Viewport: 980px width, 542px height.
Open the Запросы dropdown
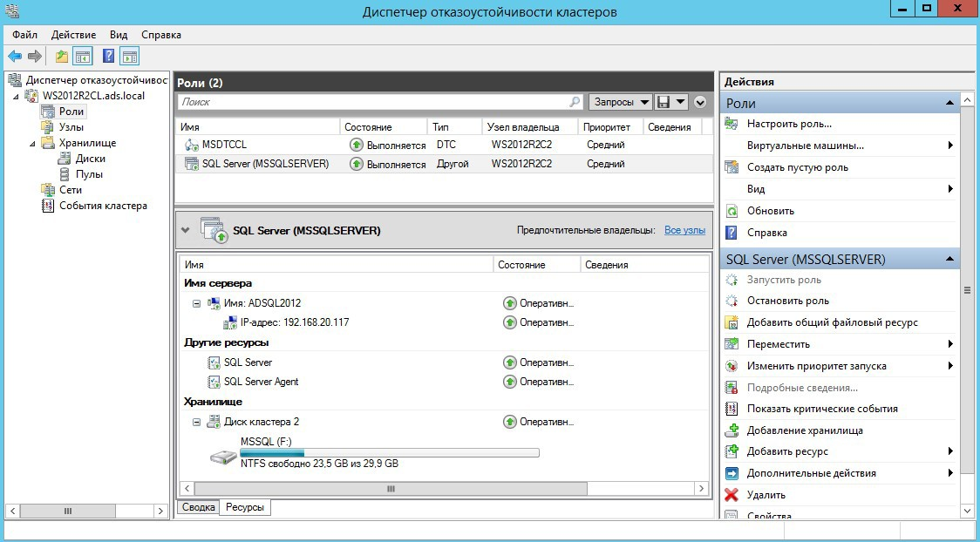pyautogui.click(x=621, y=102)
